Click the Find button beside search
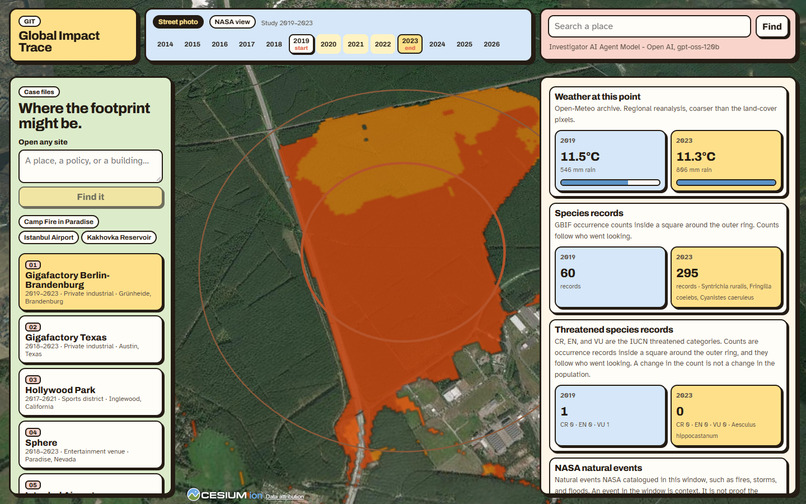Viewport: 806px width, 504px height. coord(772,27)
